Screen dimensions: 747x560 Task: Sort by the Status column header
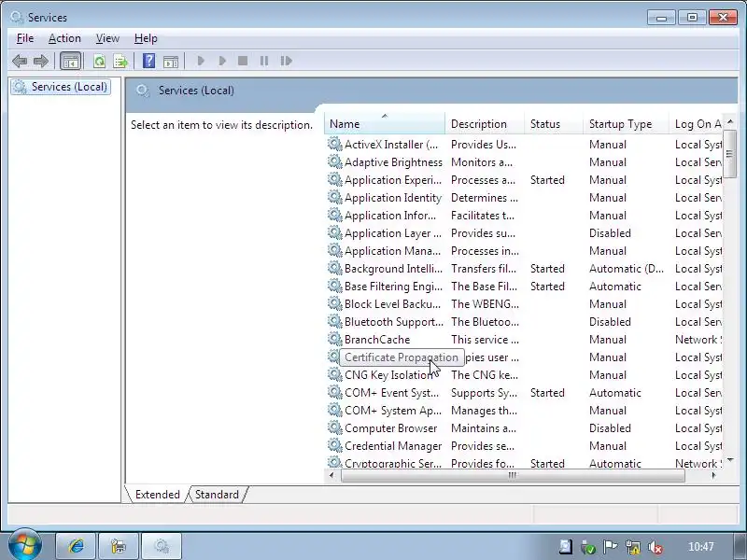554,124
